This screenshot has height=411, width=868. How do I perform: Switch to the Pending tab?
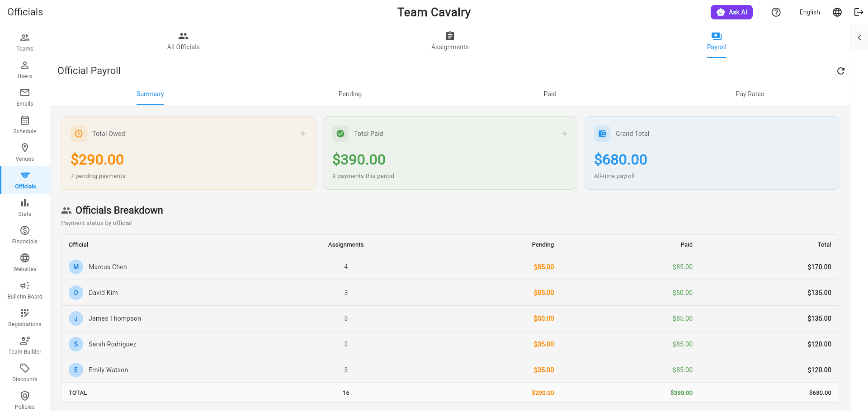pos(350,94)
